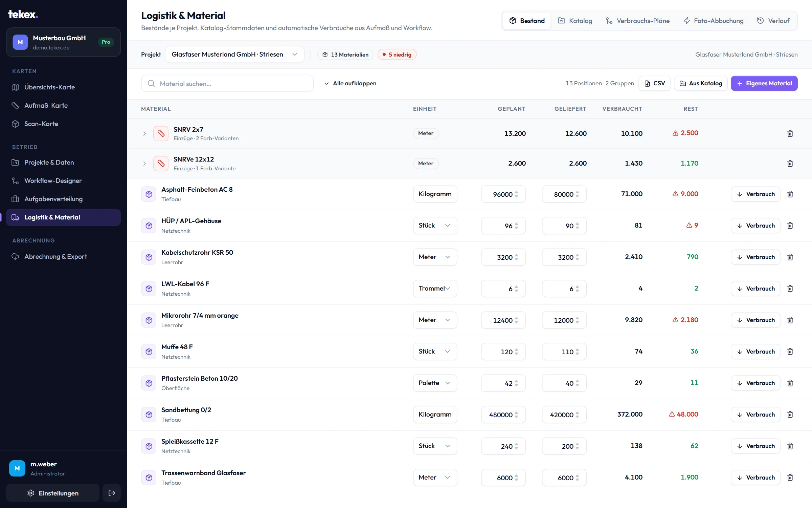Open Abrechnung & Export page
The height and width of the screenshot is (508, 812).
63,256
